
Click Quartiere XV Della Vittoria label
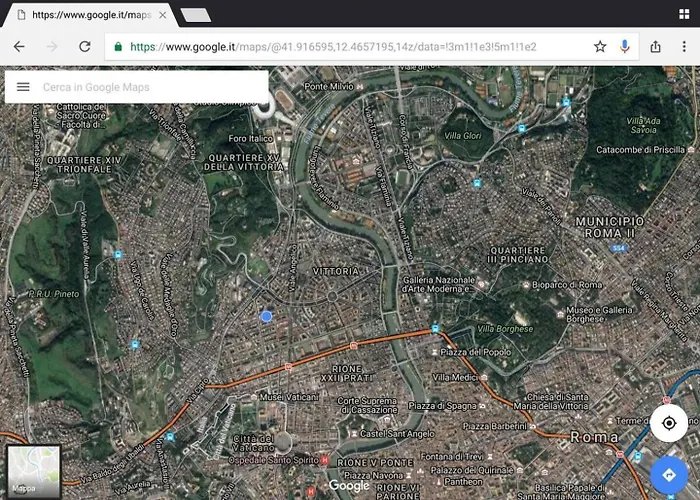[244, 162]
